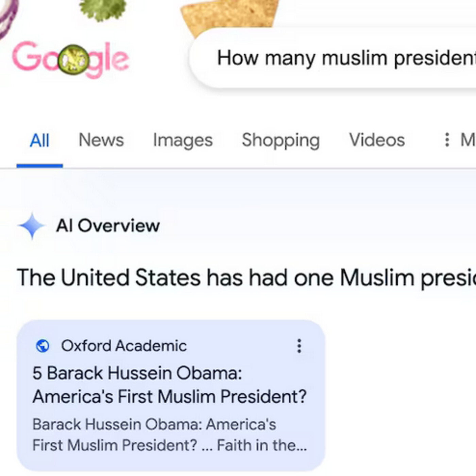
Task: Select the All results tab
Action: pos(39,140)
